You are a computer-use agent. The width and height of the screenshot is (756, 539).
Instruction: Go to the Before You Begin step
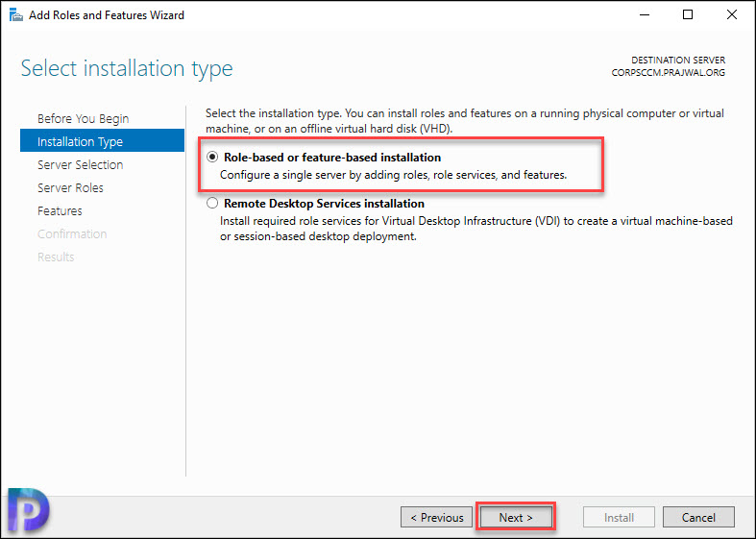(x=83, y=118)
